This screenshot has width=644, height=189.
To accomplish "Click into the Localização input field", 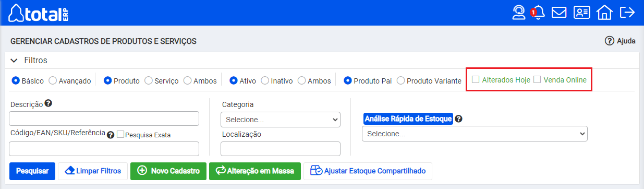I will pos(281,149).
